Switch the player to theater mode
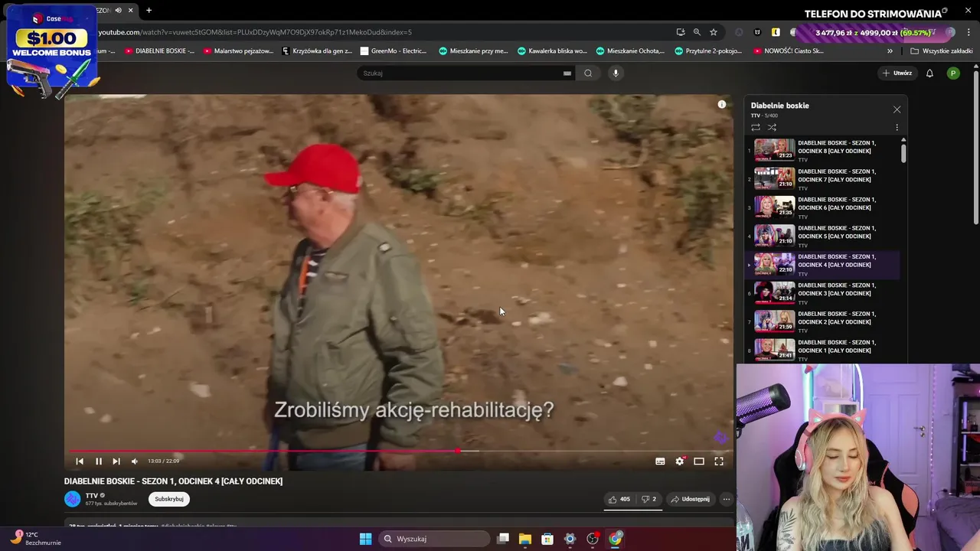980x551 pixels. tap(699, 461)
